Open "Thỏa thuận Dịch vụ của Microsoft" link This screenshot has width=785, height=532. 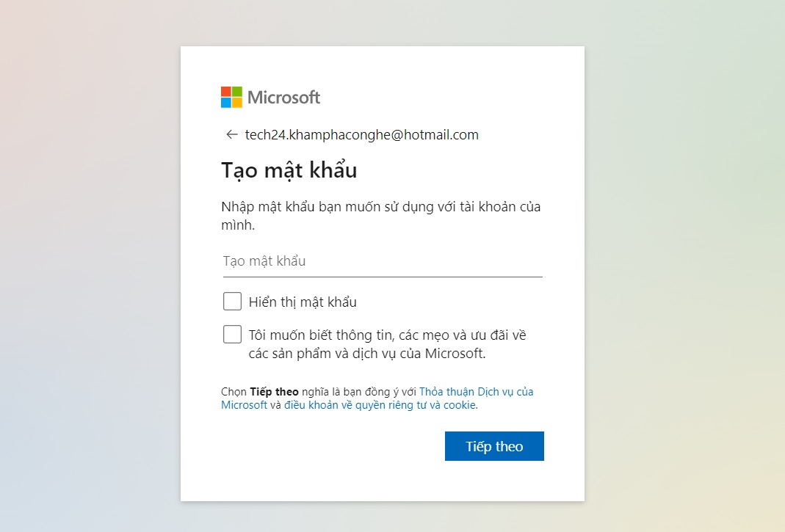coord(377,398)
